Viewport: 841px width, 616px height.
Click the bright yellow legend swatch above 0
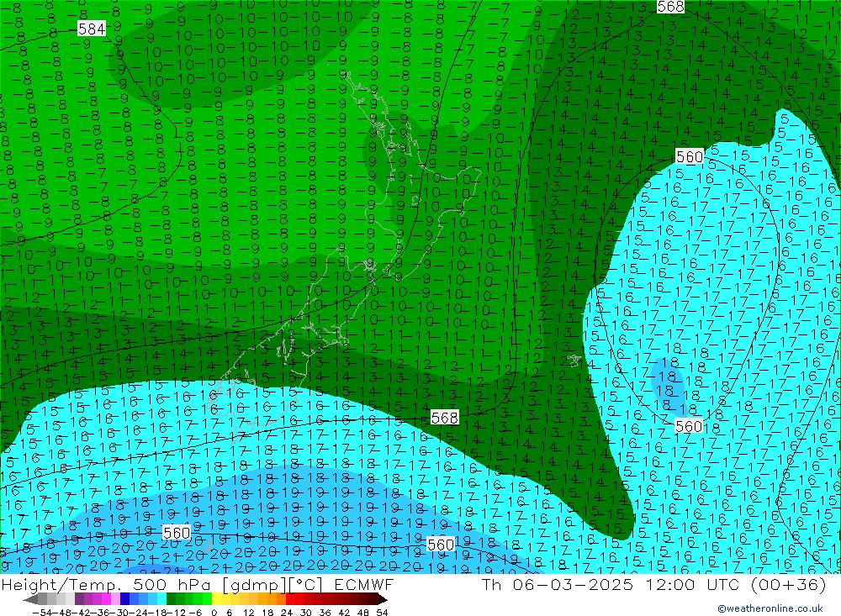[217, 599]
